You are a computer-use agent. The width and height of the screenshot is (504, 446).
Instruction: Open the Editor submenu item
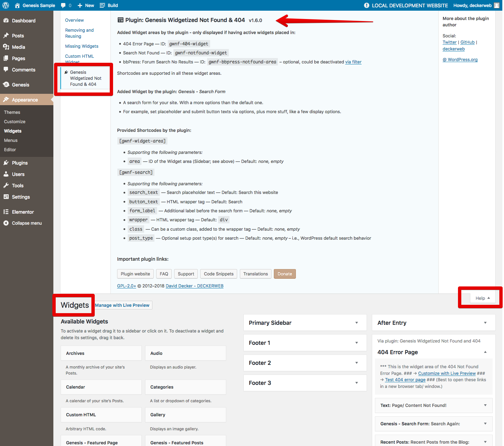10,150
